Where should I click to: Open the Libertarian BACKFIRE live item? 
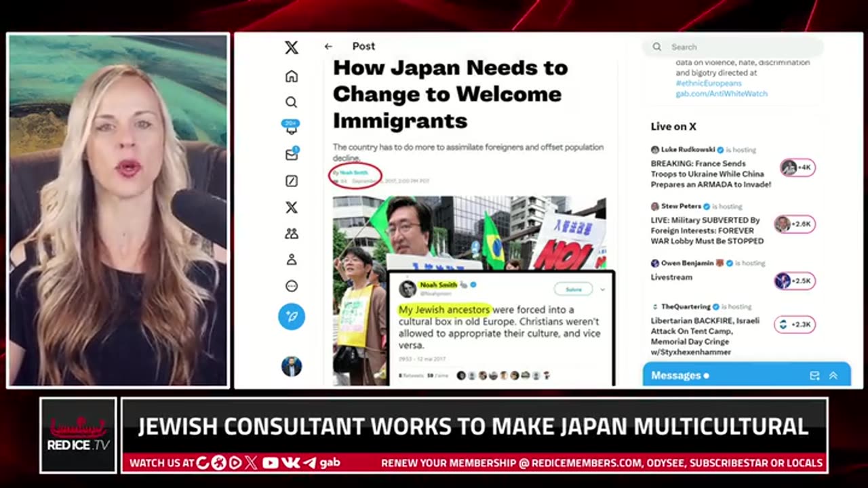pyautogui.click(x=705, y=336)
